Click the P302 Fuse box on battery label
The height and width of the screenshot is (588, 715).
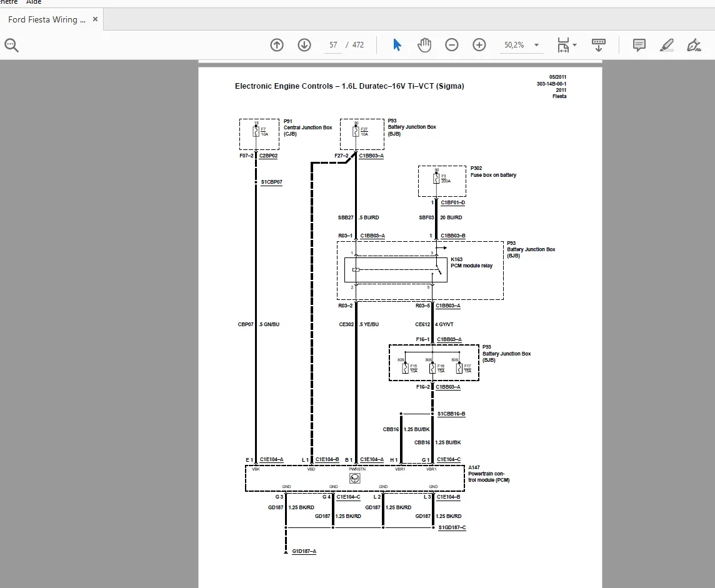tap(493, 172)
